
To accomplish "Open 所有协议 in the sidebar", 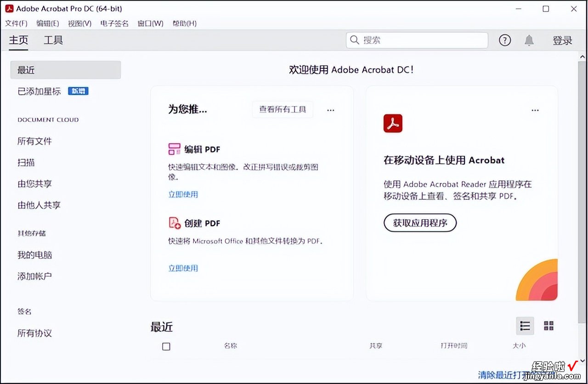I will pos(35,333).
